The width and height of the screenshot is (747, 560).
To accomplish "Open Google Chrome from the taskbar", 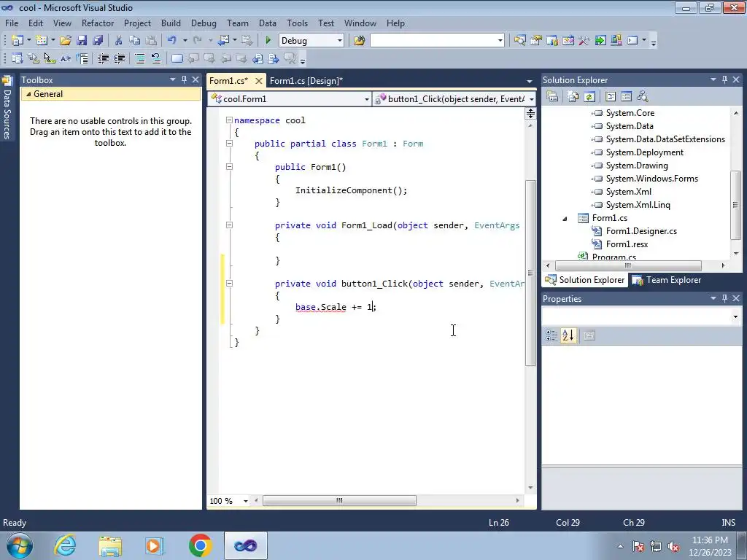I will [200, 545].
